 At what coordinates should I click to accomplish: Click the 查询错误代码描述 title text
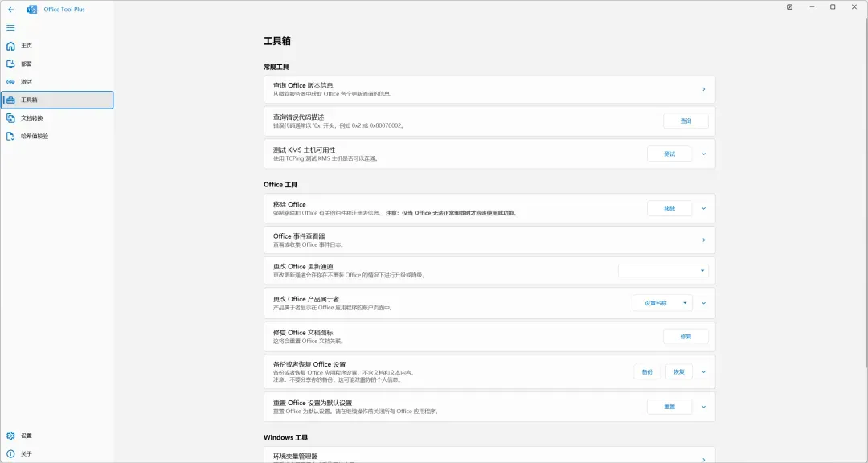click(298, 117)
